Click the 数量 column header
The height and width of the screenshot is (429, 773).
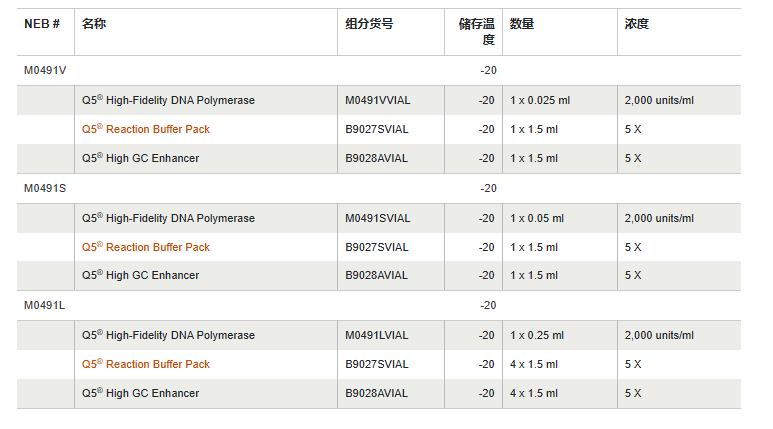click(x=521, y=24)
